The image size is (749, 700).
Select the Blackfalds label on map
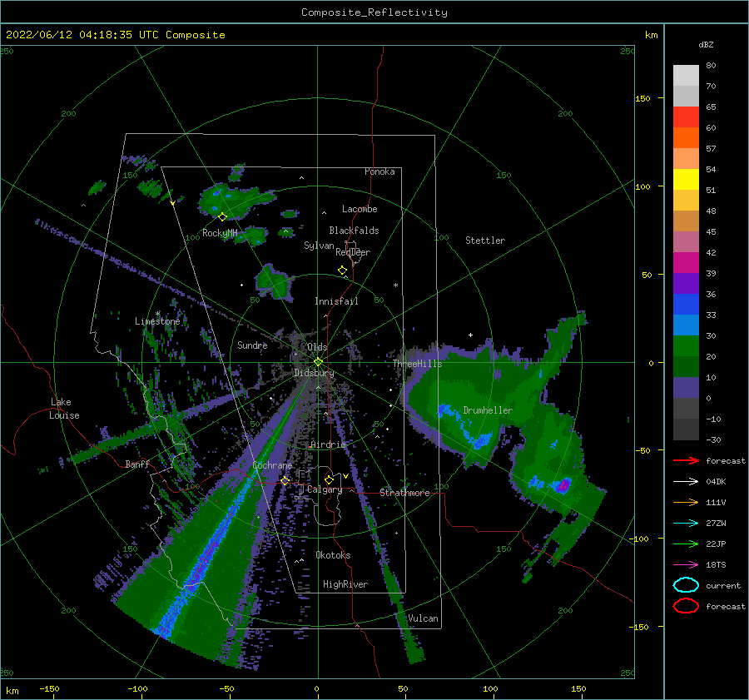pyautogui.click(x=354, y=231)
